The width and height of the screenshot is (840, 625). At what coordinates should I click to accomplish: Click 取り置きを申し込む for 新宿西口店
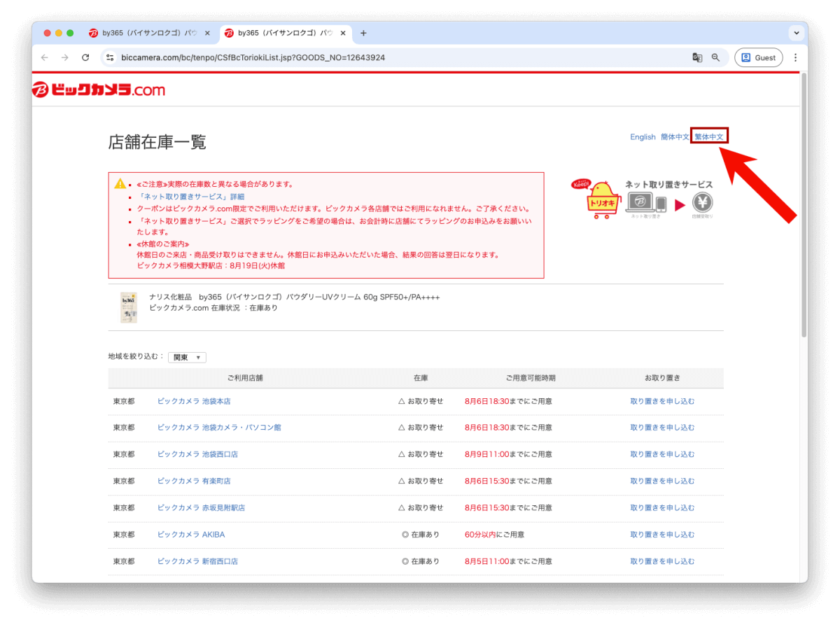pos(662,561)
